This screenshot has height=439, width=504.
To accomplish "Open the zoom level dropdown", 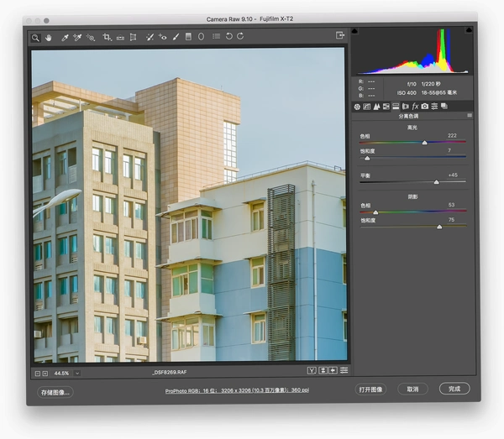I will click(77, 374).
